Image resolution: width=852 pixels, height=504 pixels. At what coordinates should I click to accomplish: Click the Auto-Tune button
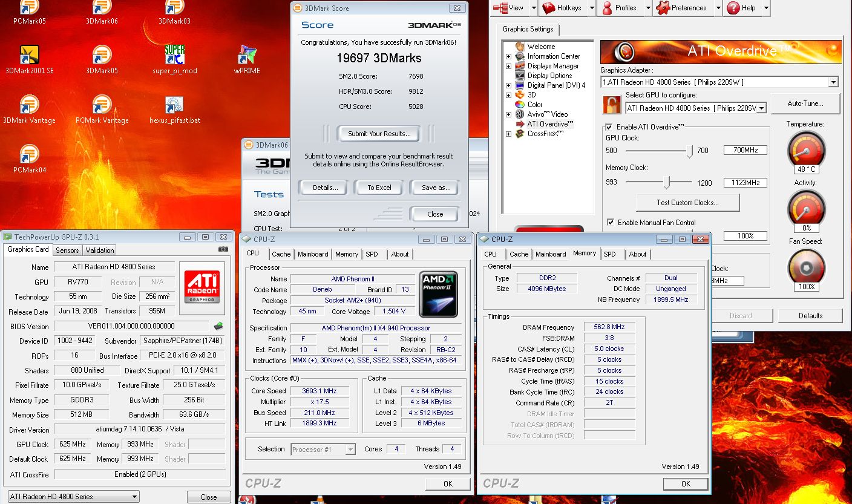pos(805,103)
